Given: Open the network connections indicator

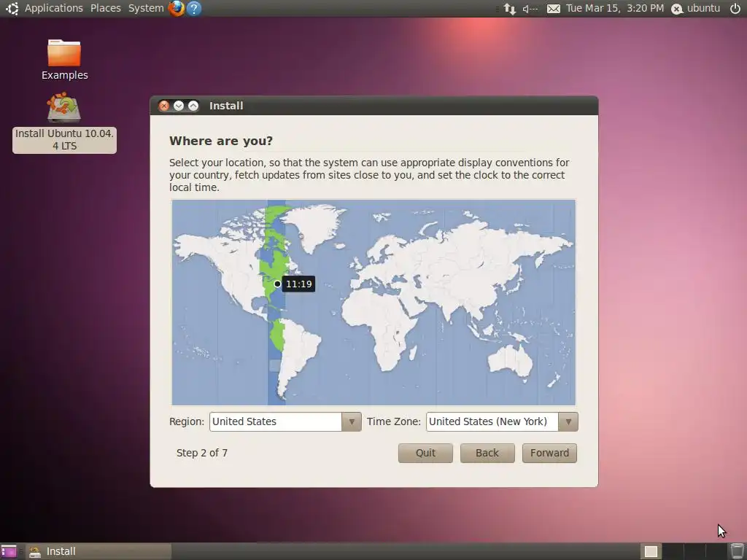Looking at the screenshot, I should [x=510, y=9].
